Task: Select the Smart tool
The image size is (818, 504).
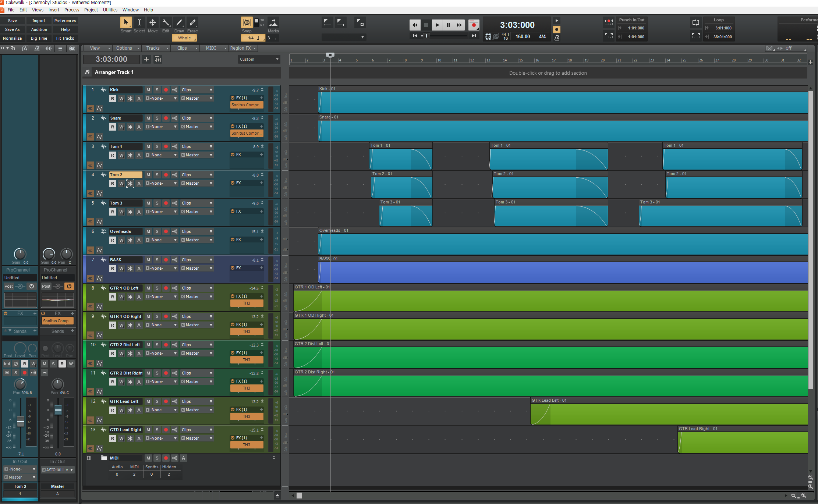Action: (x=126, y=23)
